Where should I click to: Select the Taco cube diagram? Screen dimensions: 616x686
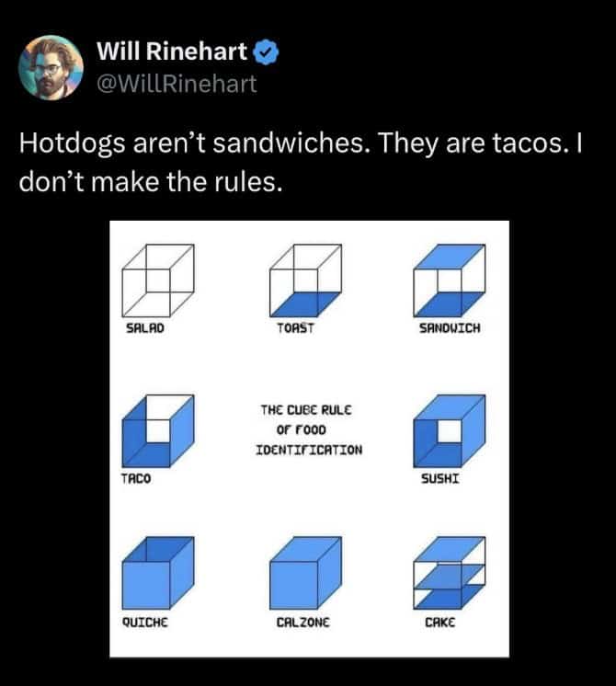click(x=157, y=431)
